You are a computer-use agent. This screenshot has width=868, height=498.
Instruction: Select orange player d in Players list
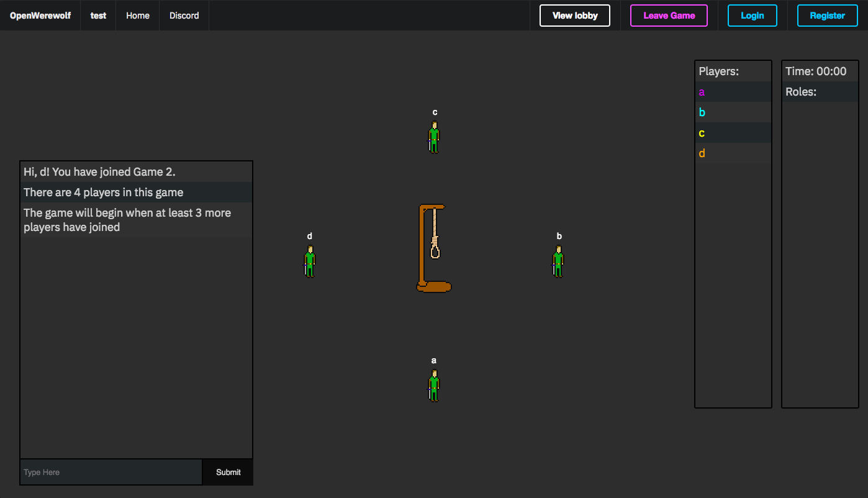tap(702, 153)
